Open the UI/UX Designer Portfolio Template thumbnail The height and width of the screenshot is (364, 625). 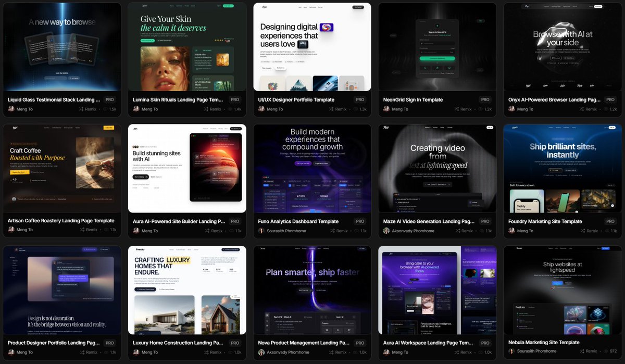coord(312,47)
